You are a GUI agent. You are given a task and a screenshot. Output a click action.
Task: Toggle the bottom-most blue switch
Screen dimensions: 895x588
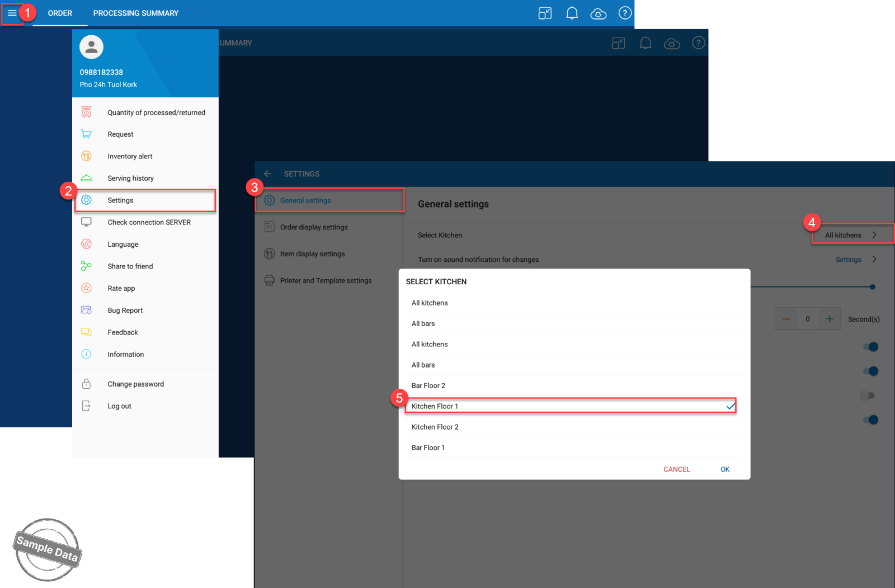click(870, 420)
